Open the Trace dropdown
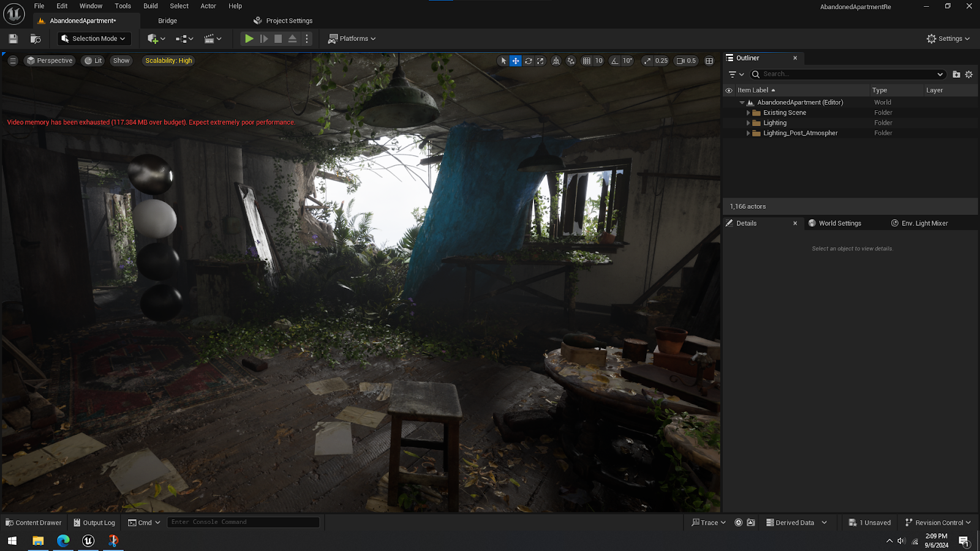This screenshot has width=980, height=551. tap(709, 523)
